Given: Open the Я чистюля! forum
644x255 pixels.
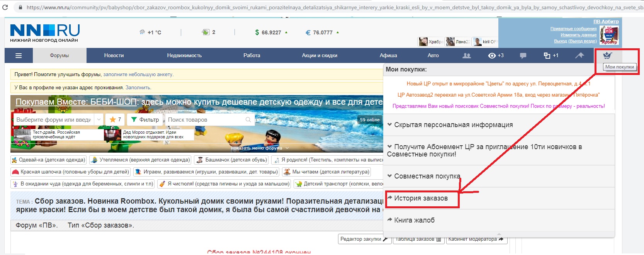Looking at the screenshot, I should pos(224,184).
